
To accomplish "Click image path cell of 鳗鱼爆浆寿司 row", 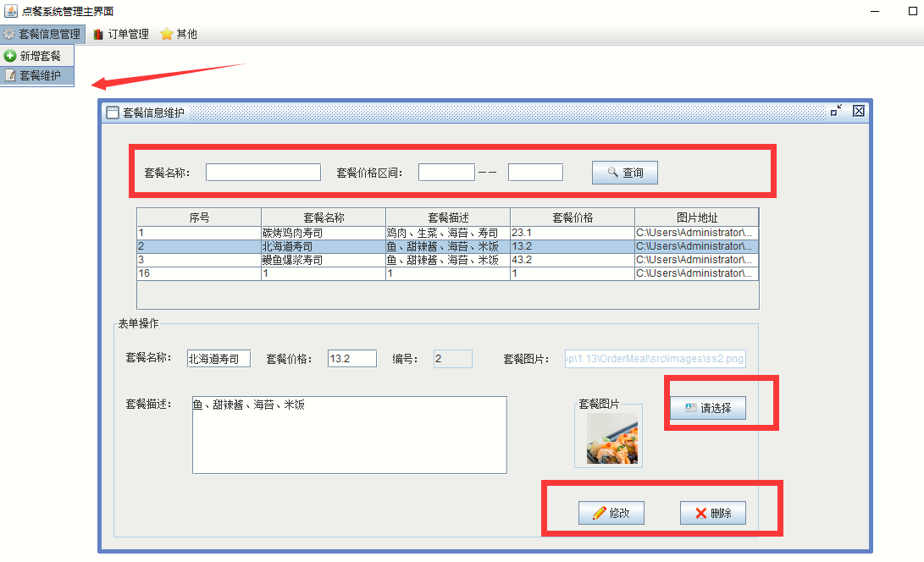I will point(696,260).
